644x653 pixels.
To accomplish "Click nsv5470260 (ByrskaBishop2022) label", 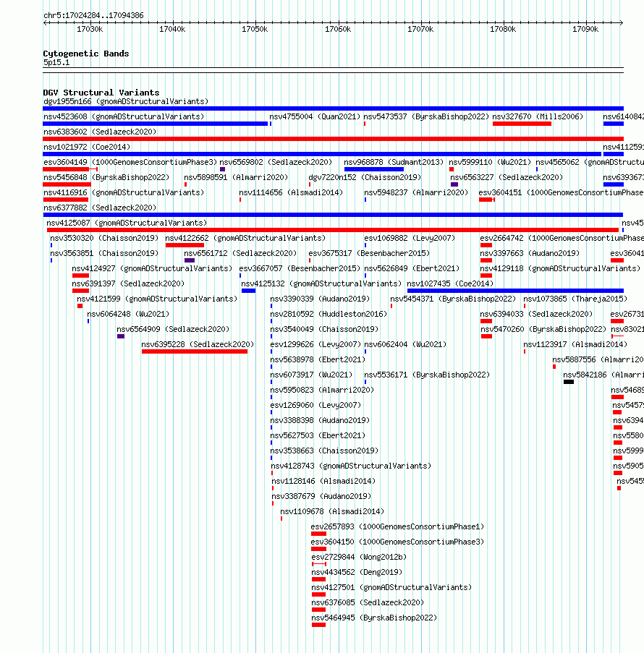I will (543, 330).
